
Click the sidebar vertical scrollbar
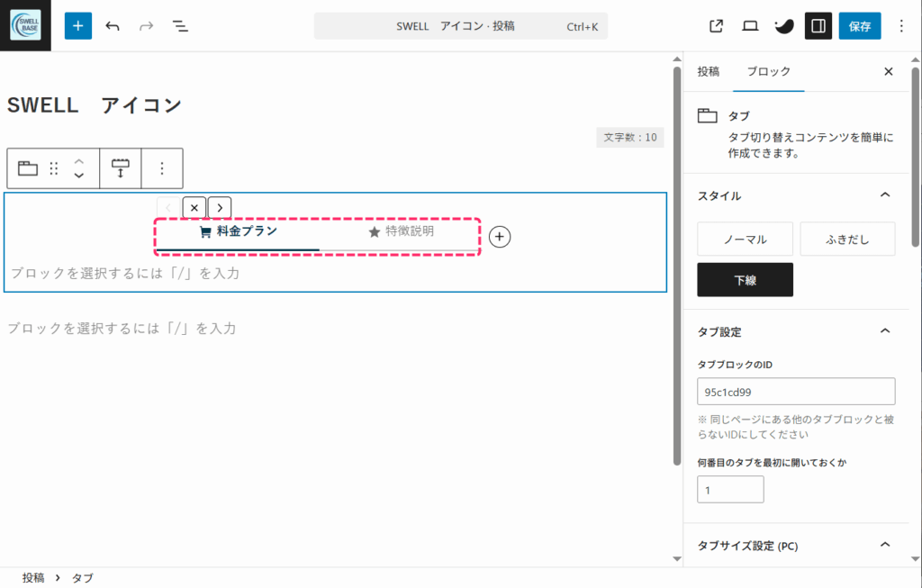coord(915,156)
